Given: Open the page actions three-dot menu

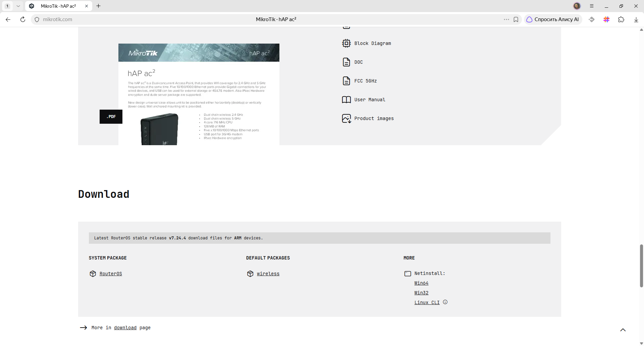Looking at the screenshot, I should click(506, 19).
